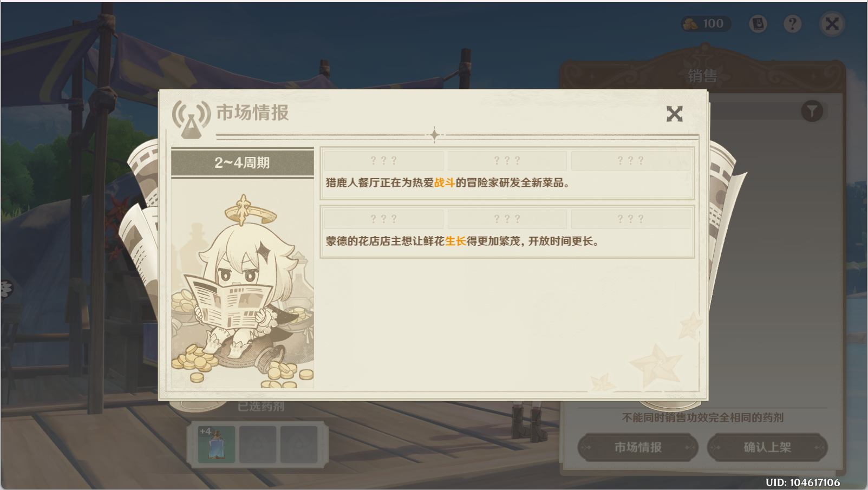Screen dimensions: 868x490
Task: Close the 市场情报 dialog
Action: (674, 114)
